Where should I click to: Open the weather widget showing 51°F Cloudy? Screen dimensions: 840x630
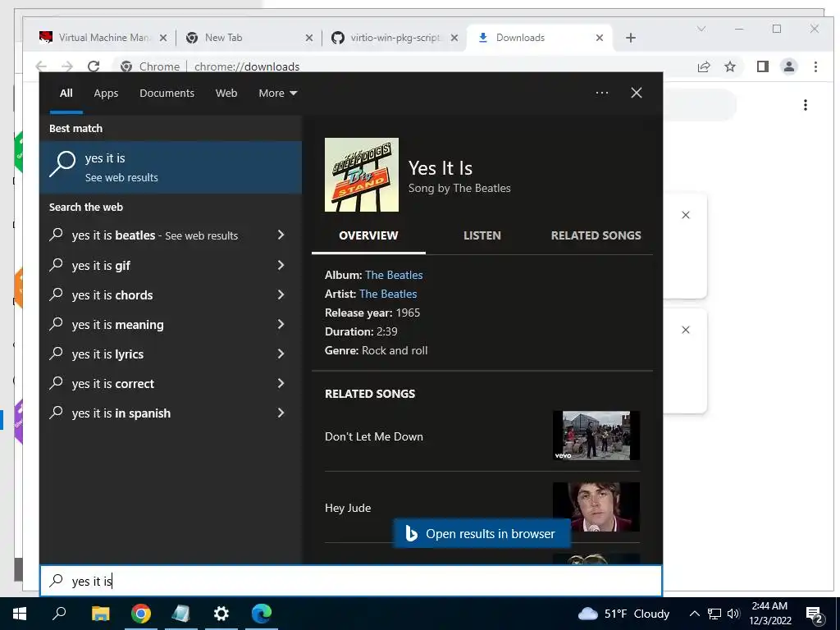point(623,614)
